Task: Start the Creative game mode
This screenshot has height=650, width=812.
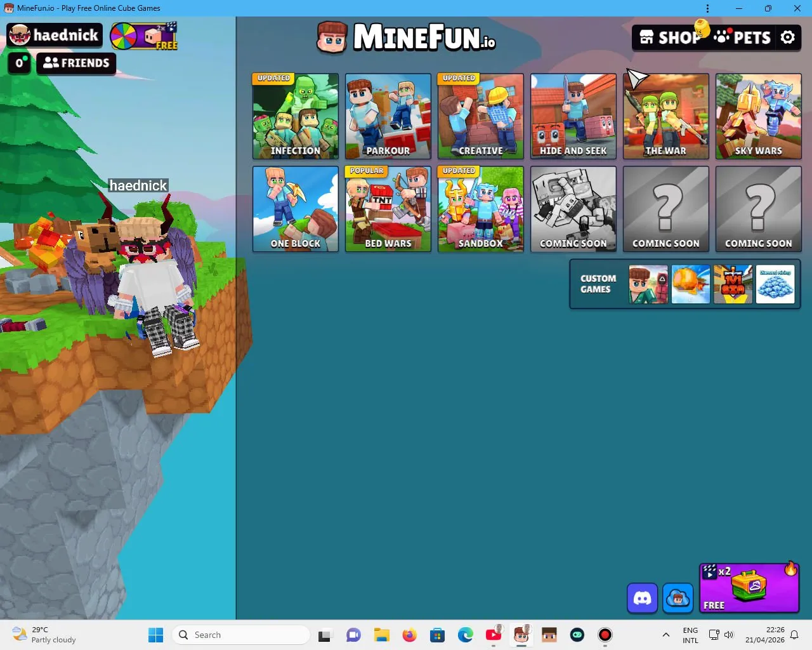Action: click(x=481, y=116)
